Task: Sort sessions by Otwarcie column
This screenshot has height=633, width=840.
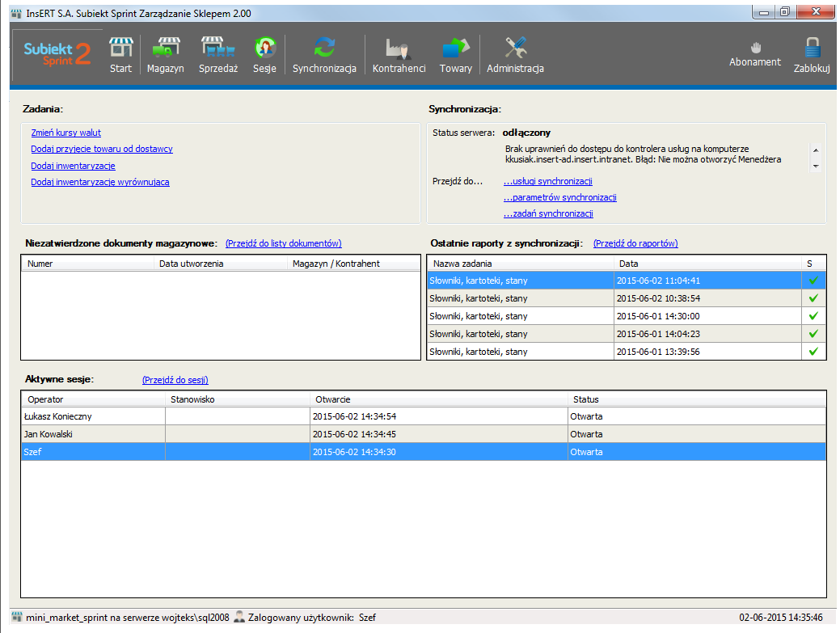Action: (x=439, y=399)
